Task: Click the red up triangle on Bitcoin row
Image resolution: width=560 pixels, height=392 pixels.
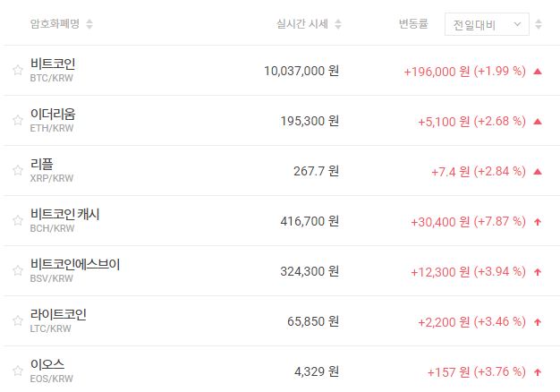Action: 538,71
